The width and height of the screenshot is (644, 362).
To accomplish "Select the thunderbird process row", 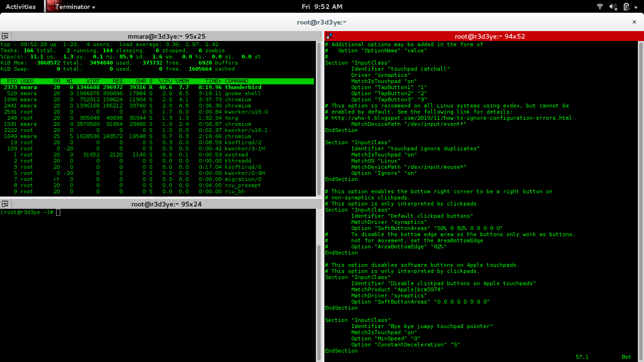I will 157,87.
